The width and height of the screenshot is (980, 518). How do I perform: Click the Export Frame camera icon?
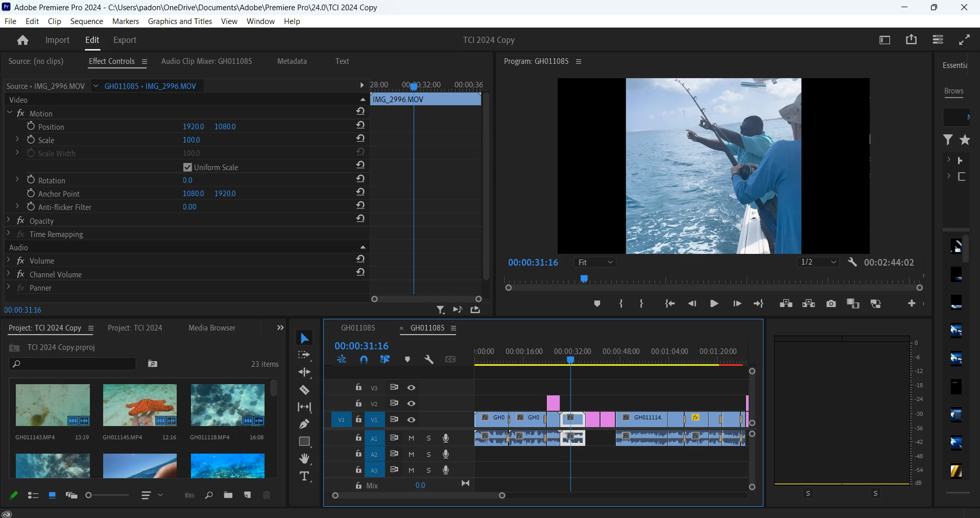click(831, 304)
